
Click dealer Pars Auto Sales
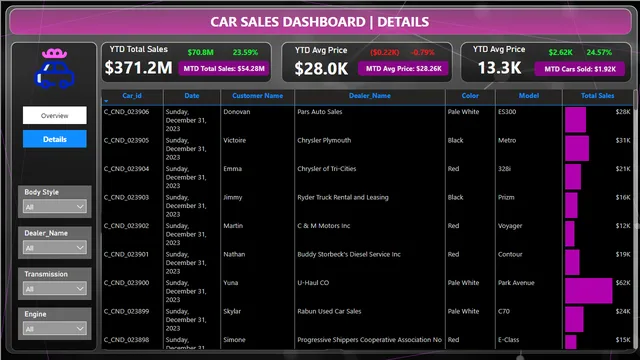pyautogui.click(x=320, y=112)
